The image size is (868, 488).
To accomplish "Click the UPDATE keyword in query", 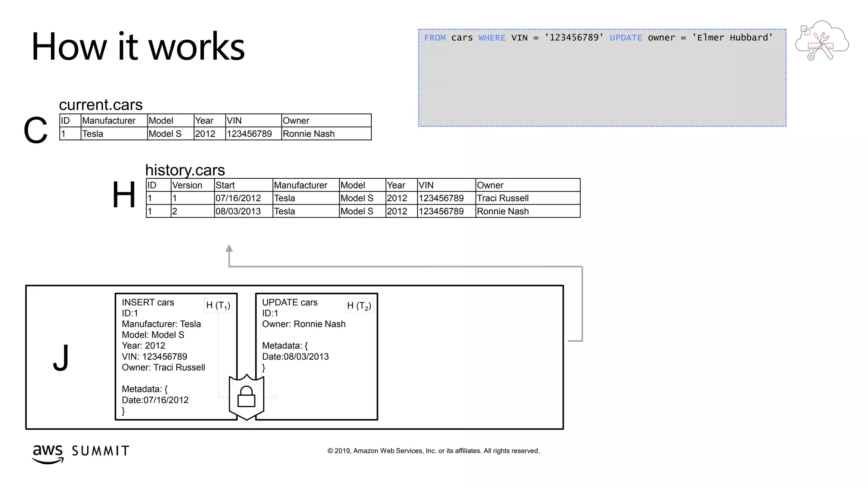I will click(x=626, y=38).
